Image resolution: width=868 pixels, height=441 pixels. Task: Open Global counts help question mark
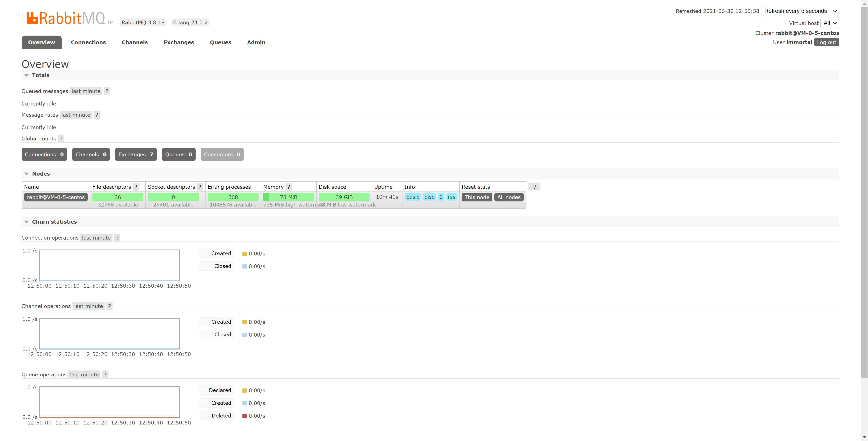point(61,139)
